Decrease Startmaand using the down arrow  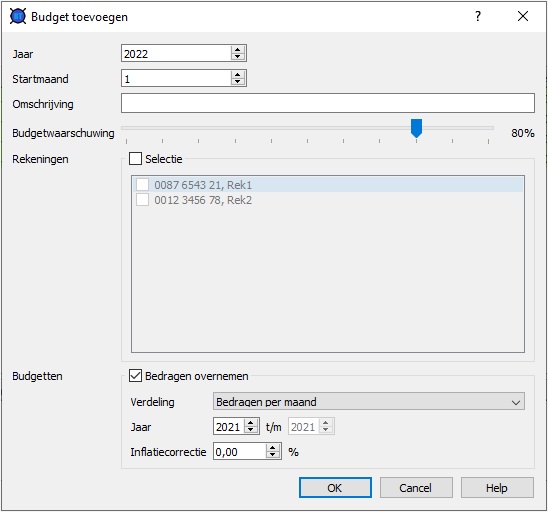click(238, 81)
